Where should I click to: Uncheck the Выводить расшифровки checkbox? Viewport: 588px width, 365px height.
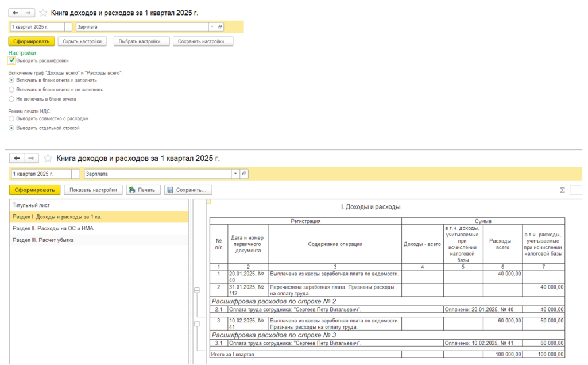tap(11, 60)
